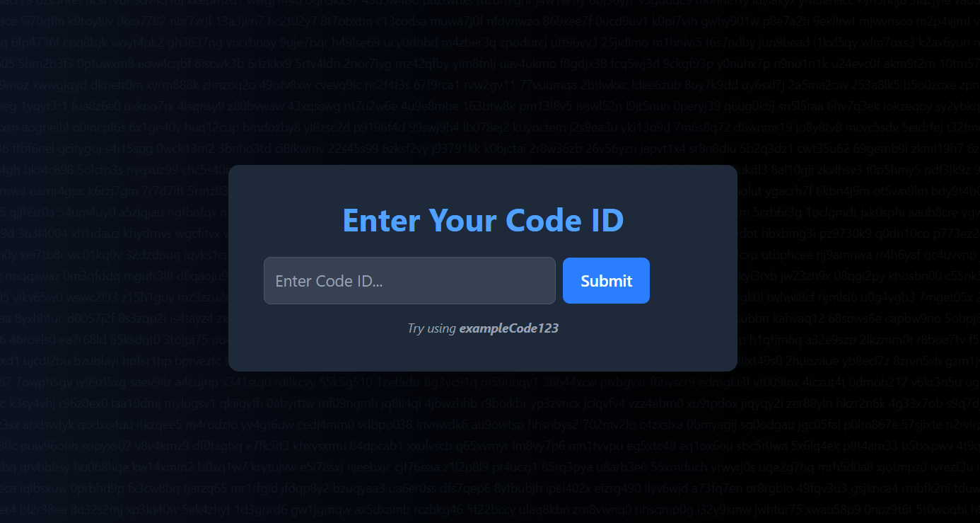This screenshot has height=523, width=980.
Task: Select background code aogneihl
Action: [44, 129]
